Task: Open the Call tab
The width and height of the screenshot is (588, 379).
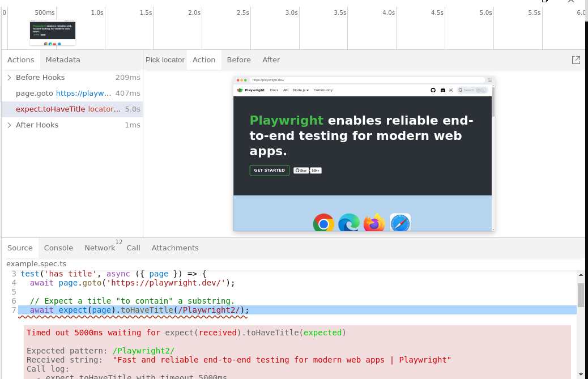Action: pos(134,248)
